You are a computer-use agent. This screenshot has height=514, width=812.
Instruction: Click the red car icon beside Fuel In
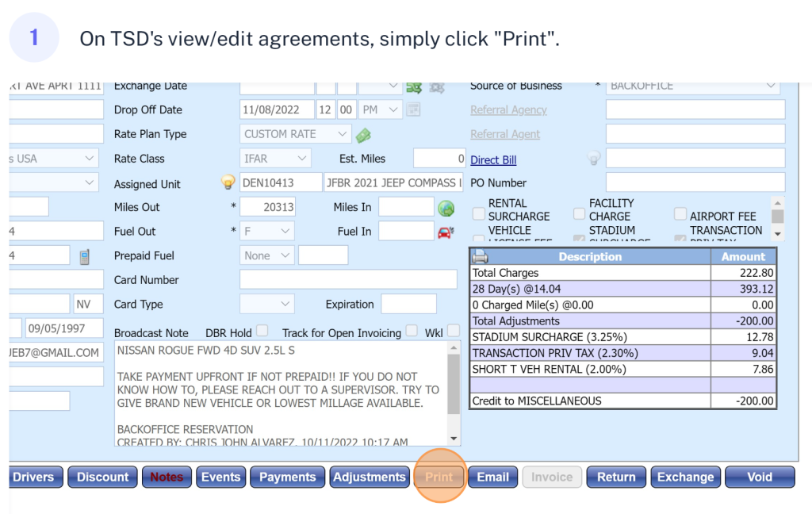click(x=446, y=232)
